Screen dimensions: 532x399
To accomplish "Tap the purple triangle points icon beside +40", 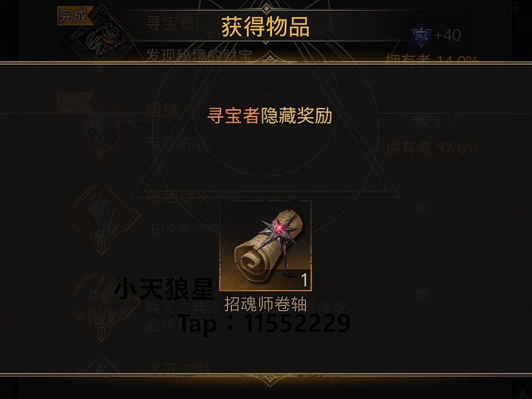I will coord(421,36).
